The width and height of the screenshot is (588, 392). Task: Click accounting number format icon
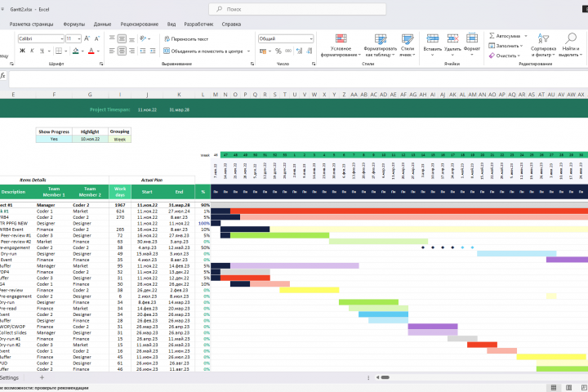coord(263,51)
